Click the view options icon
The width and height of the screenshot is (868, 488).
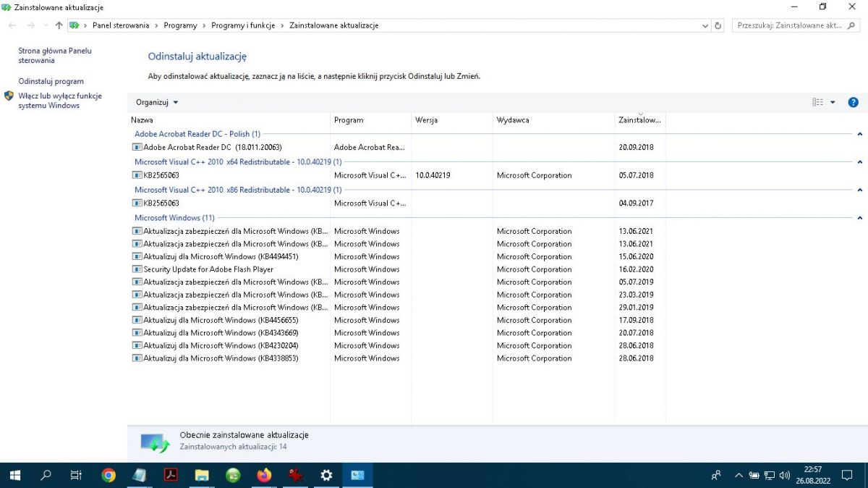tap(818, 102)
